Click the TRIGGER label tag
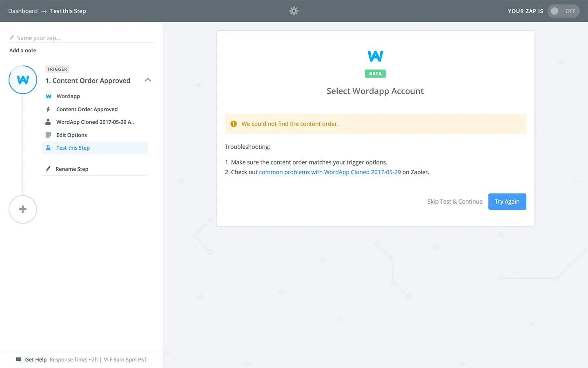The height and width of the screenshot is (368, 588). click(57, 69)
